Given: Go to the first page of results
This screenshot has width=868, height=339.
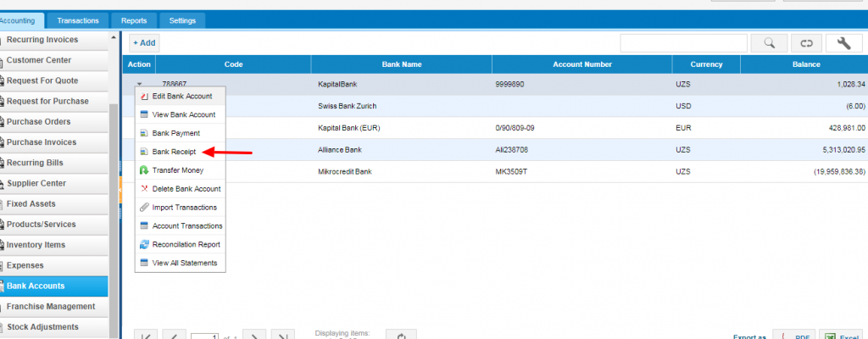Looking at the screenshot, I should pyautogui.click(x=147, y=335).
